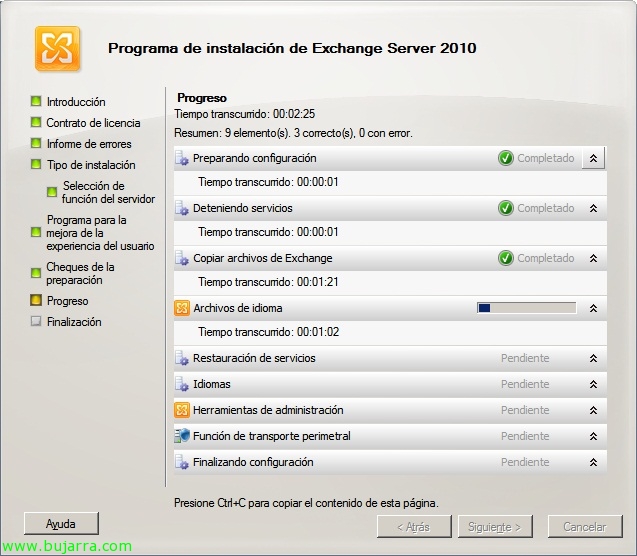Select the Finalización step label
The height and width of the screenshot is (556, 637).
tap(74, 322)
